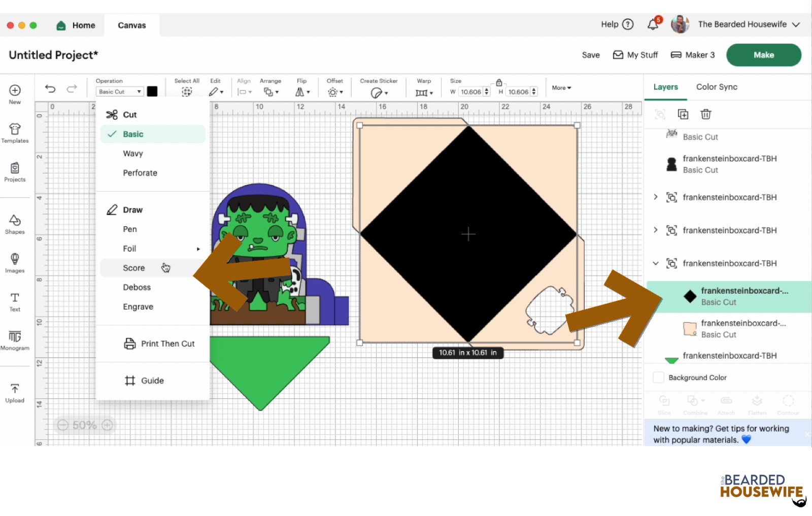Delete selected layer with trash icon

point(705,114)
